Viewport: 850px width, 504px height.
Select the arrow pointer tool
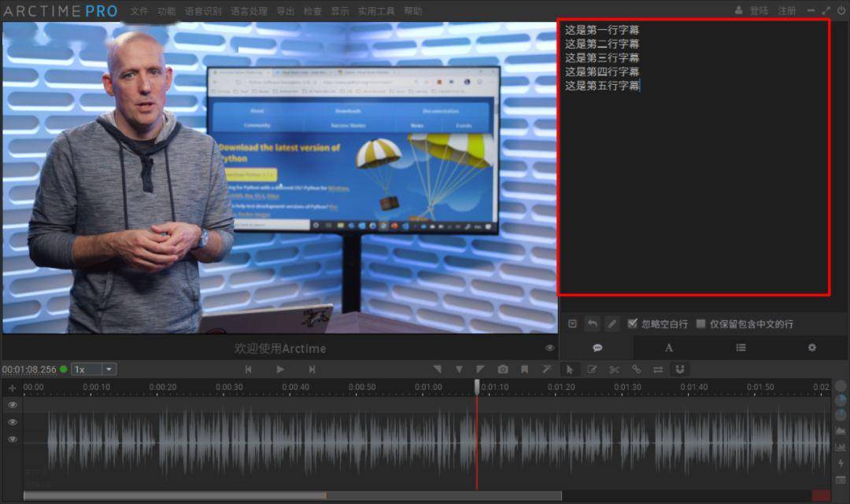[x=569, y=370]
